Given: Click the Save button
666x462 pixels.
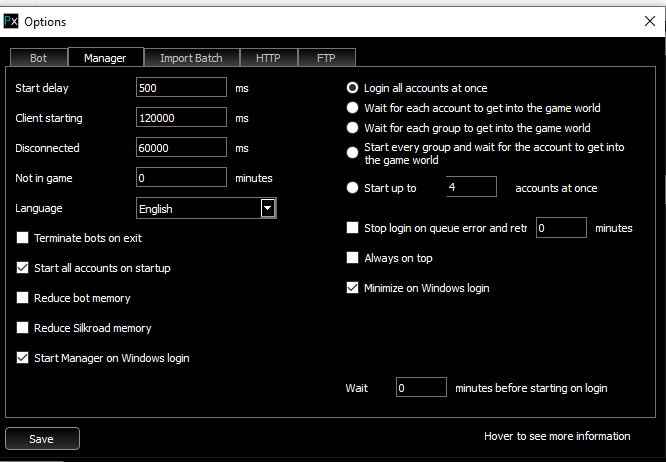Looking at the screenshot, I should [x=42, y=439].
